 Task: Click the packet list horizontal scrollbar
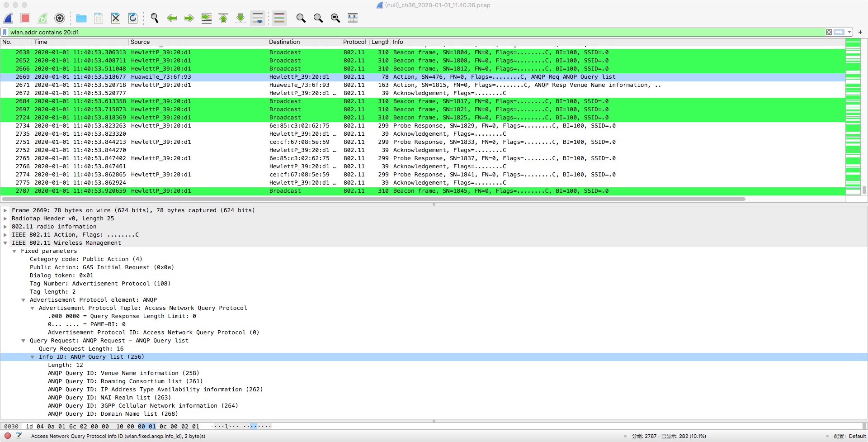[373, 199]
